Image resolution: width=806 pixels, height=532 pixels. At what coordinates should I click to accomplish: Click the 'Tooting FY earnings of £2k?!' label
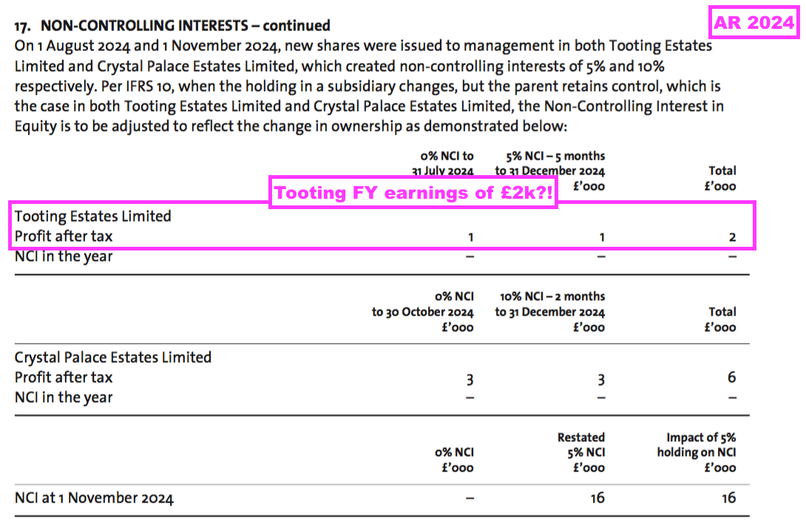click(413, 193)
